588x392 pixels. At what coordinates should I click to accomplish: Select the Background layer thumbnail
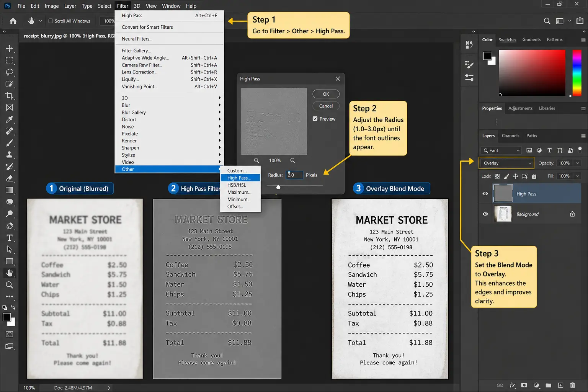503,214
